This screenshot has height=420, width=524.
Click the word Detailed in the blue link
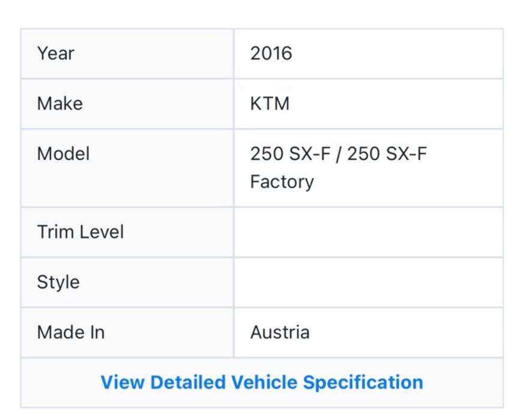(187, 382)
